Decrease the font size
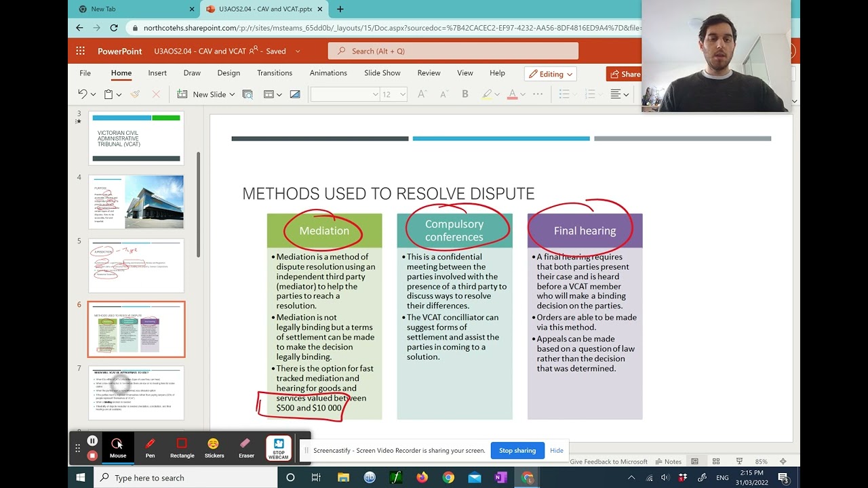 point(443,94)
